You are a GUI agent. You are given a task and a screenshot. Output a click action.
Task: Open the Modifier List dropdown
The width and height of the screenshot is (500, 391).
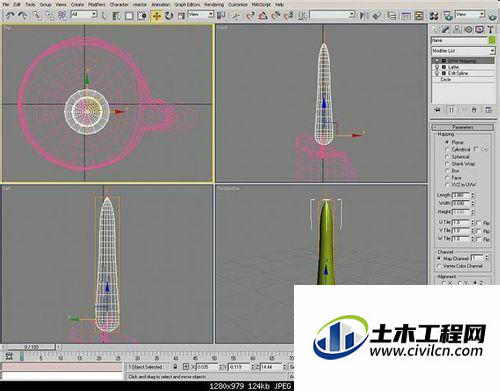pos(463,51)
